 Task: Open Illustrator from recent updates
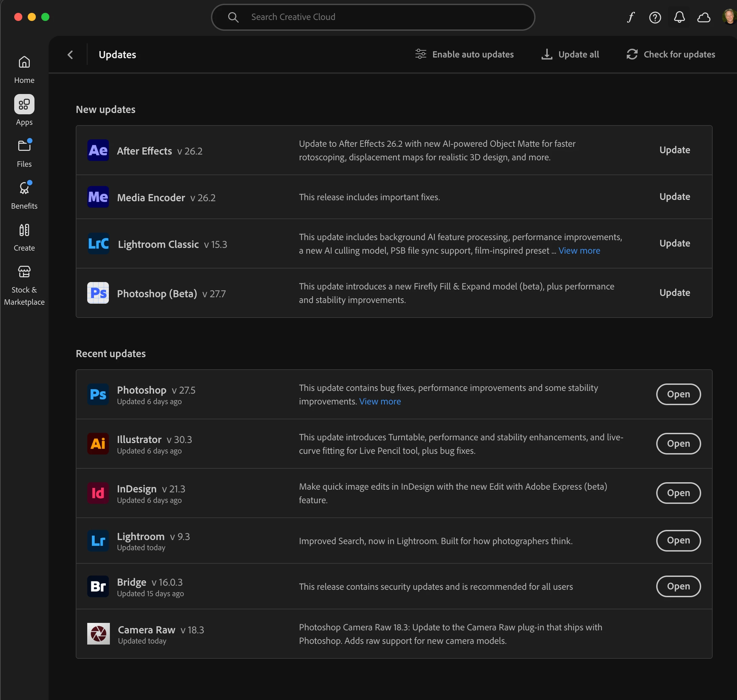click(x=678, y=444)
